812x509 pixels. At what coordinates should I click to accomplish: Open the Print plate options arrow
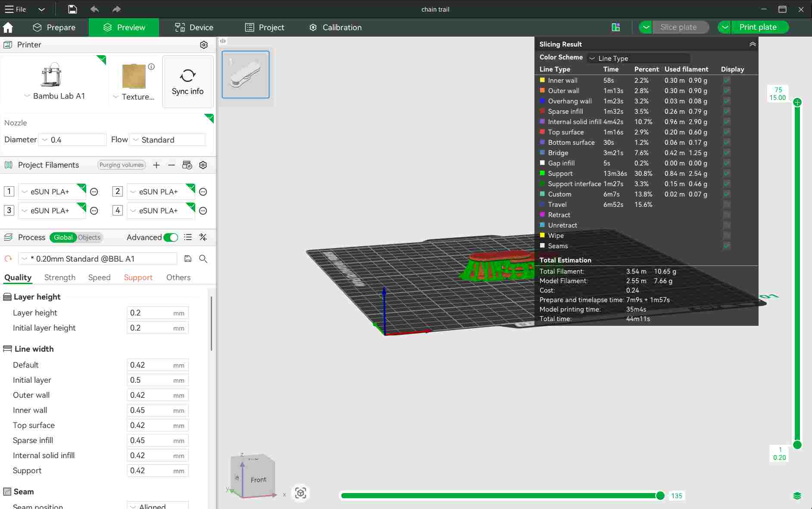tap(725, 28)
